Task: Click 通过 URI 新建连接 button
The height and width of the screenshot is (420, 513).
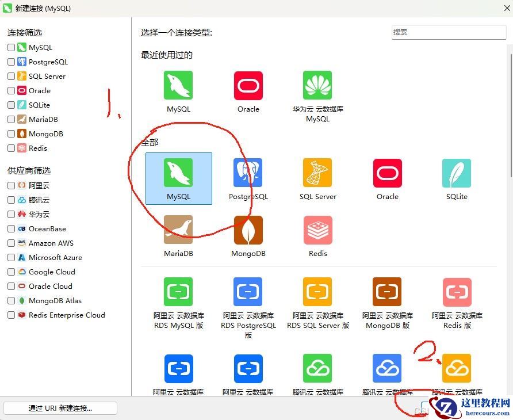Action: [x=60, y=408]
